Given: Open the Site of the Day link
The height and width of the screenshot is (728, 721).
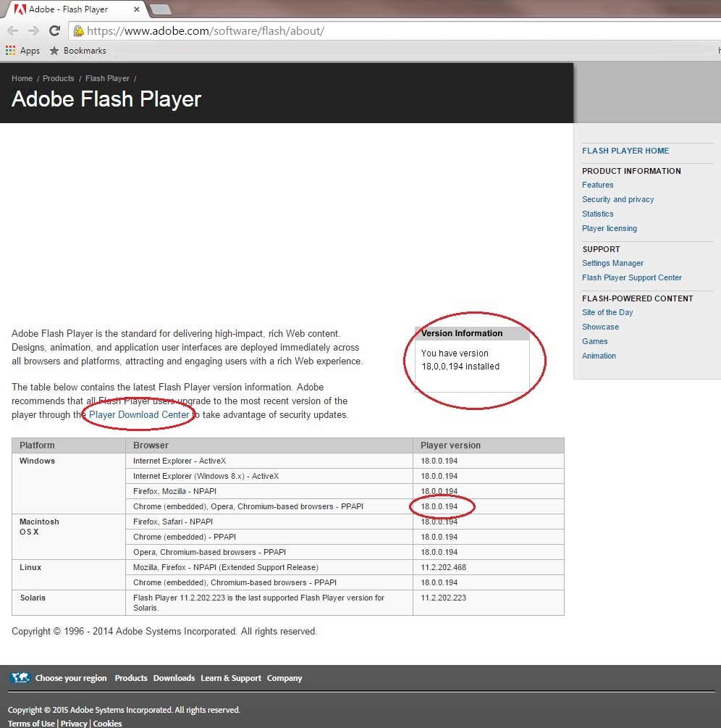Looking at the screenshot, I should click(607, 312).
